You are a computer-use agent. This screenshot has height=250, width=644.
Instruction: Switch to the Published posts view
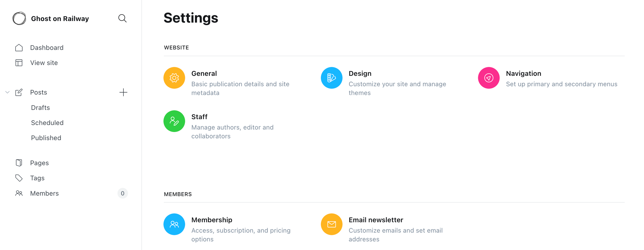point(46,138)
